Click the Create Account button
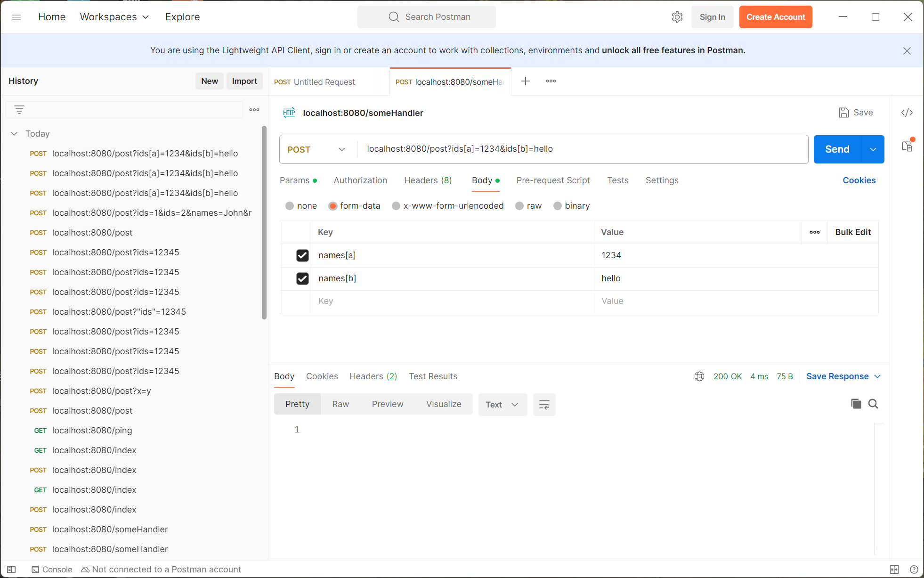 click(x=776, y=17)
